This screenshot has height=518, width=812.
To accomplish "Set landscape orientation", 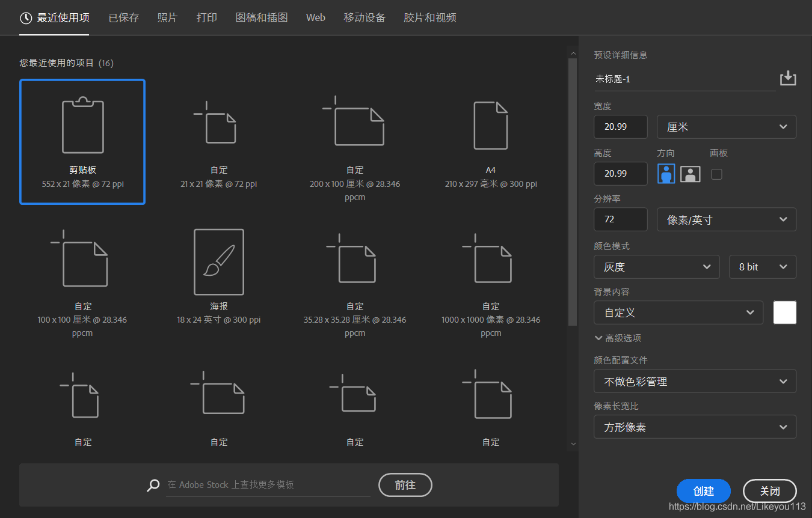I will pos(691,174).
